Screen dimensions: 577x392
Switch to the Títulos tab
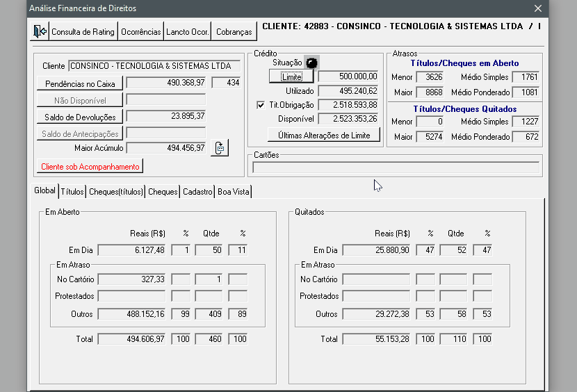(72, 192)
